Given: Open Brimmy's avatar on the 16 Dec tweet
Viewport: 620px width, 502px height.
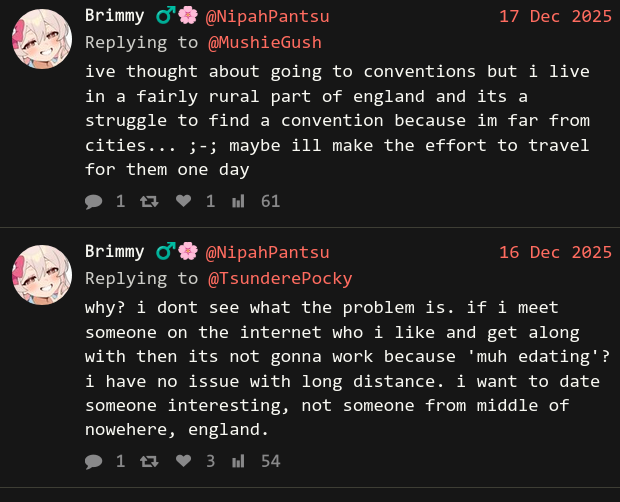Looking at the screenshot, I should (x=41, y=275).
